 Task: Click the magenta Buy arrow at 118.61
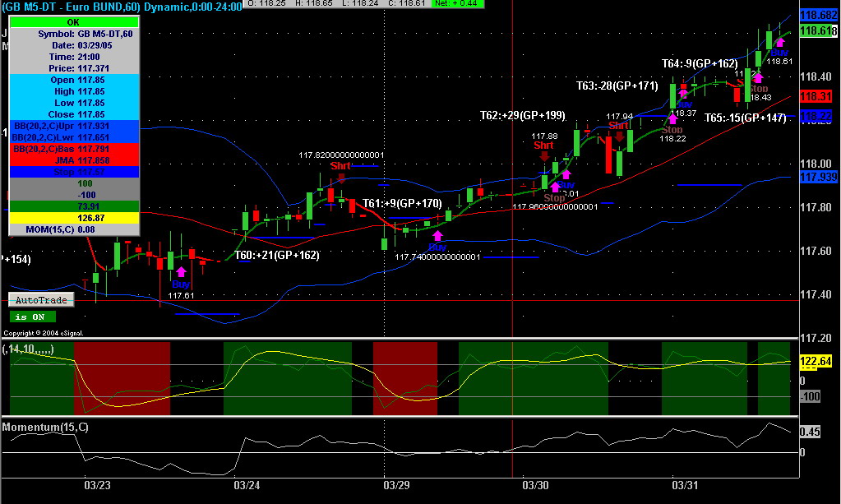[x=780, y=42]
